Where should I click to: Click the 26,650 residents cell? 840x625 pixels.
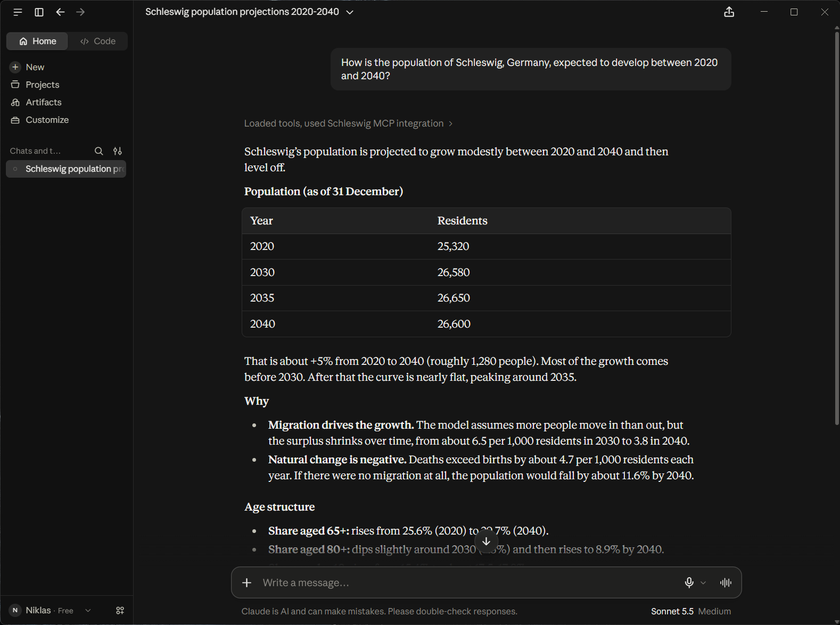pos(580,298)
